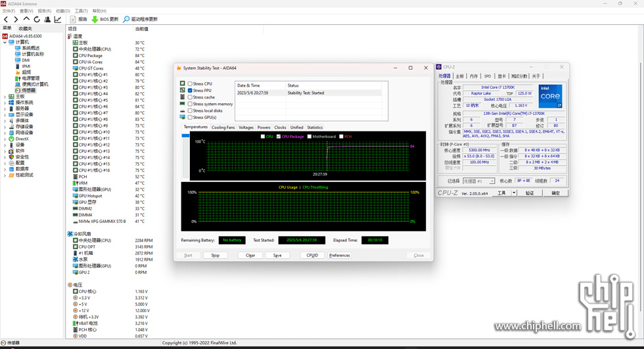Screen dimensions: 644x349
Task: Open the 文件(F) menu
Action: pyautogui.click(x=9, y=11)
